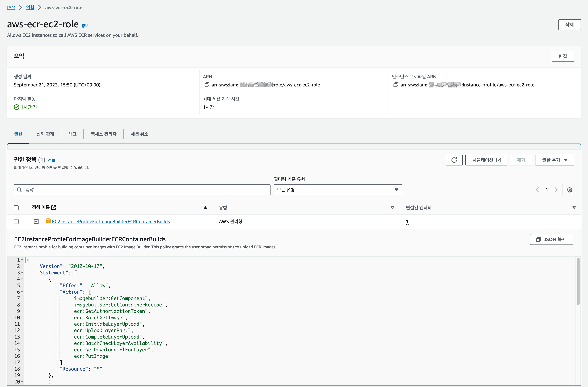Copy the instance profile ARN icon
The height and width of the screenshot is (387, 588).
click(x=396, y=85)
